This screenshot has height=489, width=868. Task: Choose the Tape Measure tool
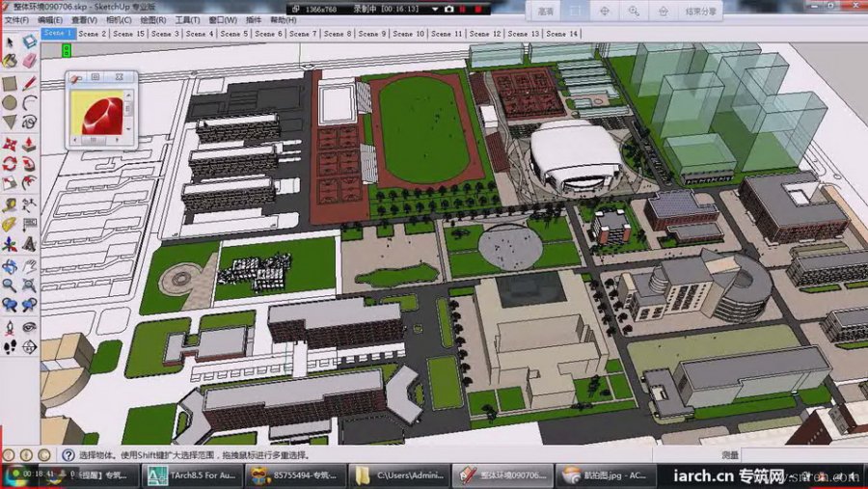(10, 205)
